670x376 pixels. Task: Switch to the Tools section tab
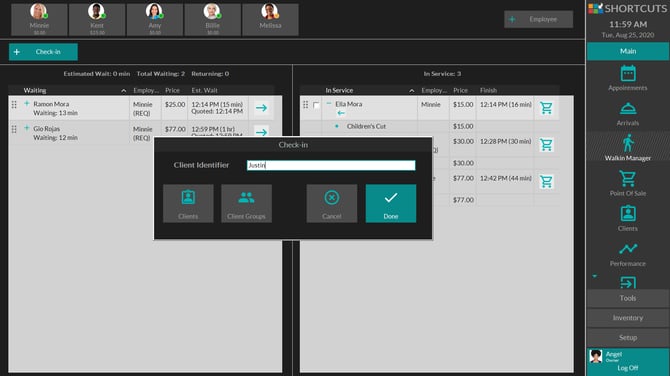[x=628, y=298]
